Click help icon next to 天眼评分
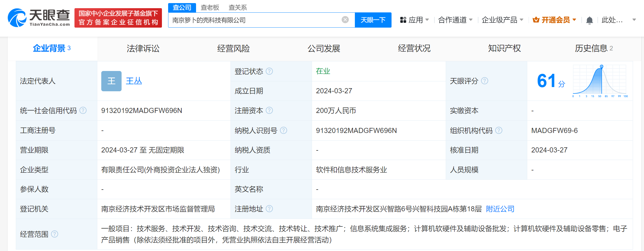The height and width of the screenshot is (251, 644). (x=485, y=81)
